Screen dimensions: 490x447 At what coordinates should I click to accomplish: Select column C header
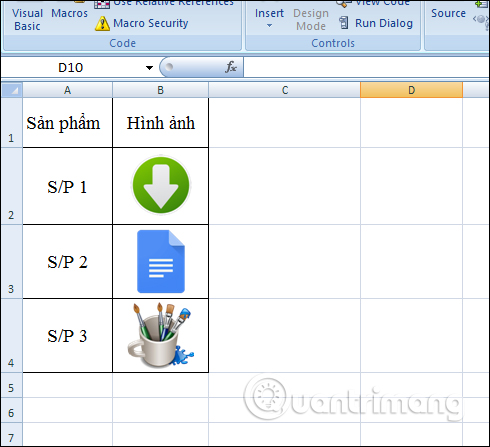(284, 90)
